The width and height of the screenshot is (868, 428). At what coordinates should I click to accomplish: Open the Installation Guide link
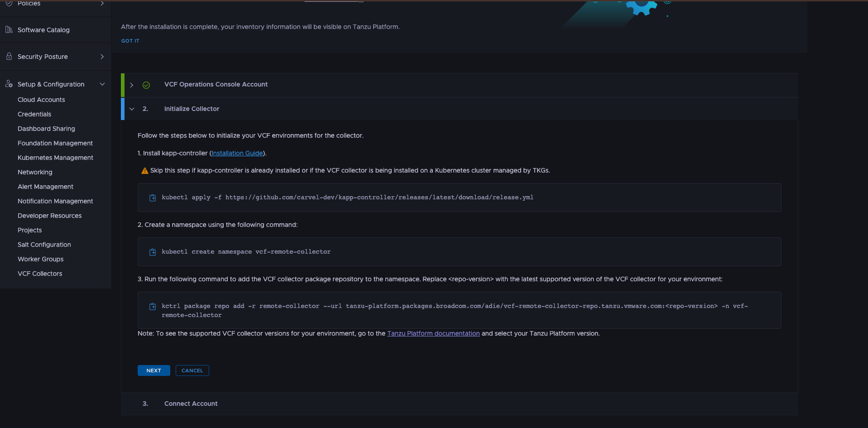pos(237,153)
